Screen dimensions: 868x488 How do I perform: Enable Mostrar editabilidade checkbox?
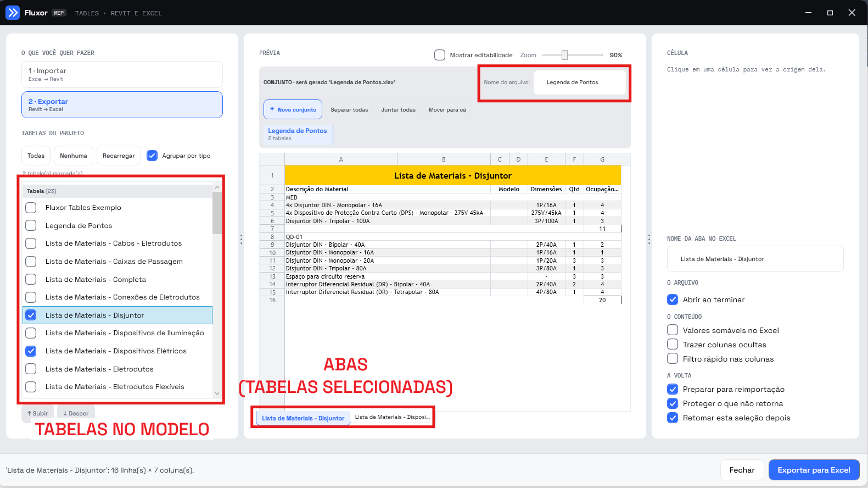tap(440, 55)
